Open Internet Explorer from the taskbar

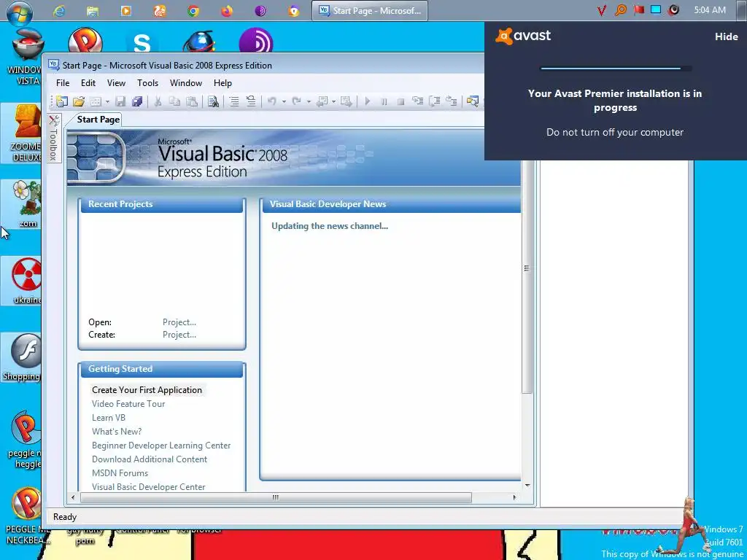point(59,10)
